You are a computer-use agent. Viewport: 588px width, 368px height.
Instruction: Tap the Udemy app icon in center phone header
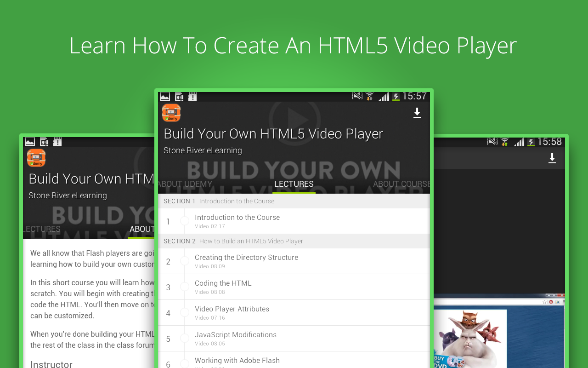tap(171, 113)
